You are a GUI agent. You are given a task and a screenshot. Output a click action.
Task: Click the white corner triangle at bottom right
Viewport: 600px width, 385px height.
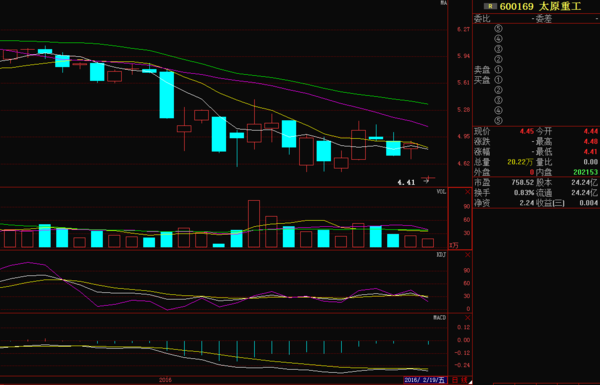coord(470,382)
